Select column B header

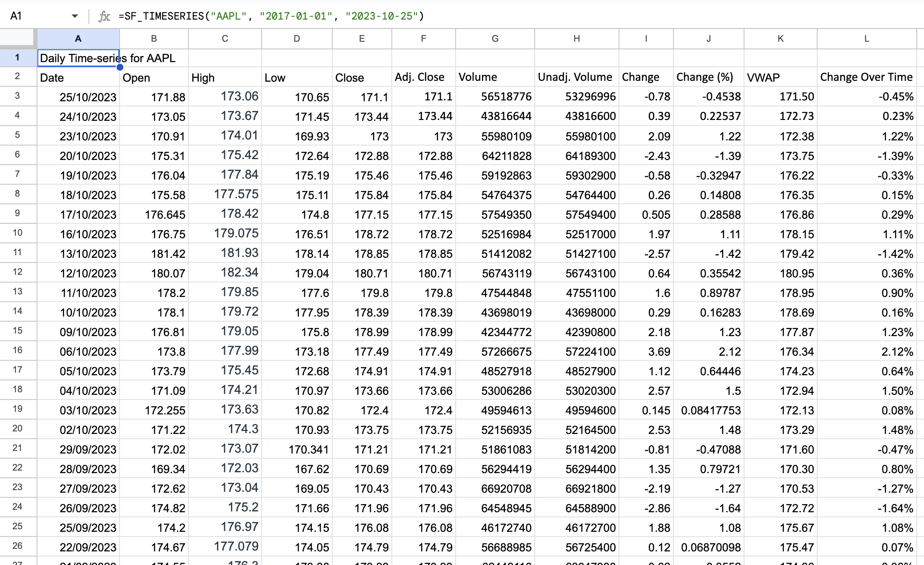(154, 39)
